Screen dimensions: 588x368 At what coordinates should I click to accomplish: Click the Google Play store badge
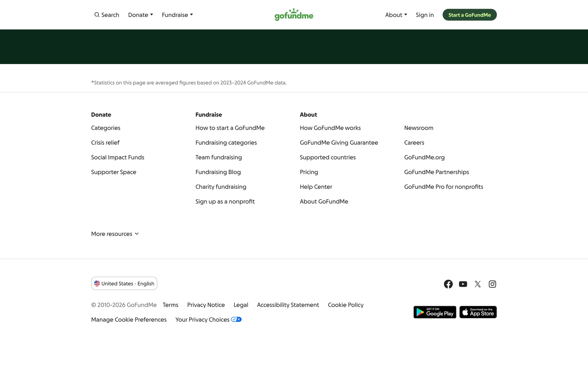click(x=435, y=312)
